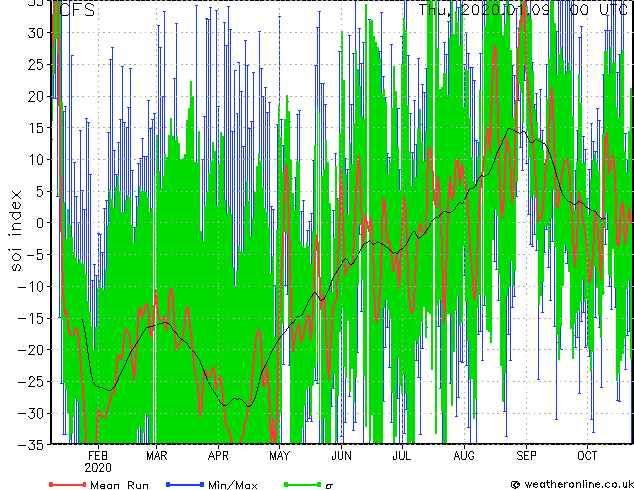Click the -10 y-axis tick label
634x490 pixels.
pyautogui.click(x=31, y=286)
